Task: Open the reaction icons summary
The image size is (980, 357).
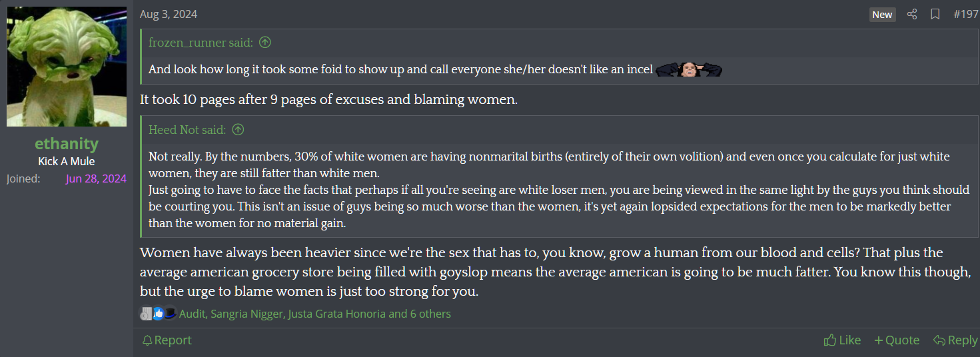Action: pyautogui.click(x=158, y=314)
